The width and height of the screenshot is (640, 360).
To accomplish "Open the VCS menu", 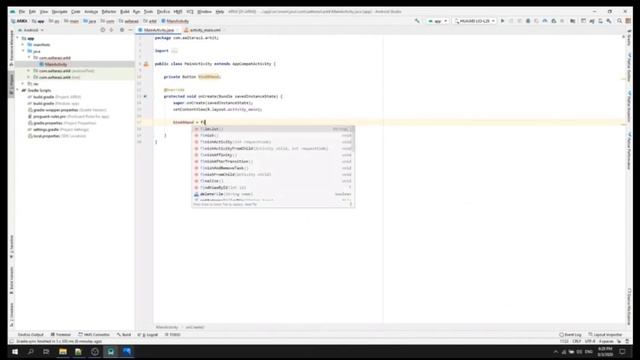I will pyautogui.click(x=190, y=12).
